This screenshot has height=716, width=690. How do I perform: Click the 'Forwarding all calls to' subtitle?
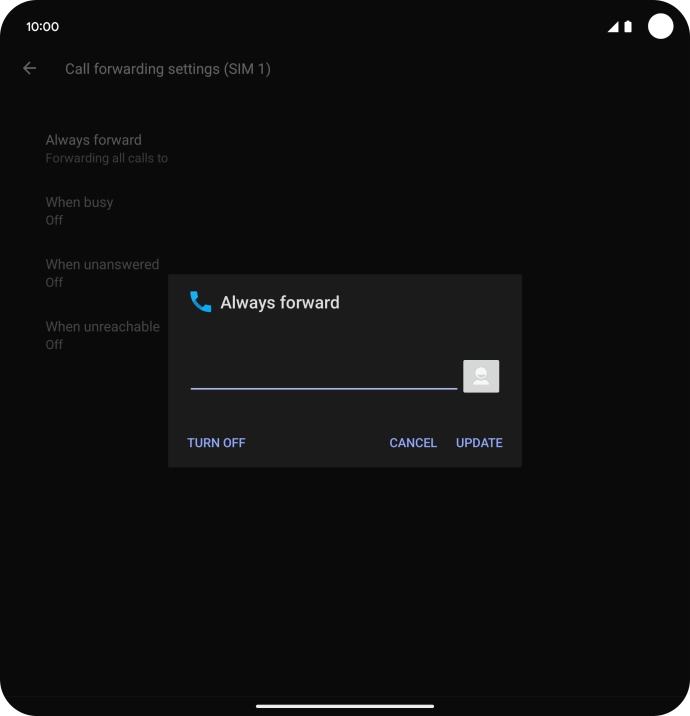tap(106, 158)
